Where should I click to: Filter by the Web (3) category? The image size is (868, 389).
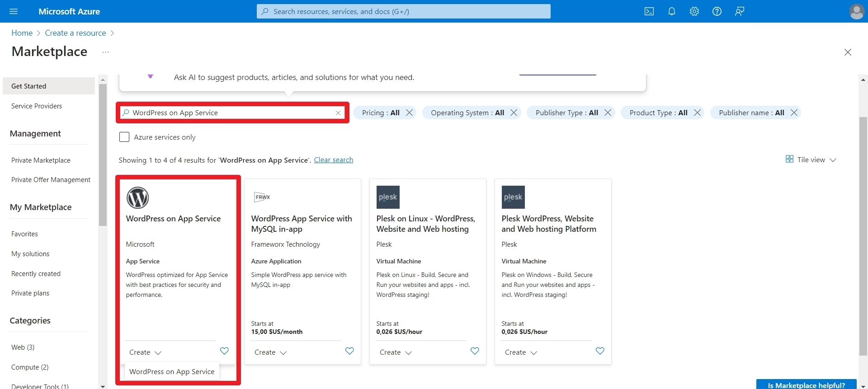pyautogui.click(x=23, y=347)
